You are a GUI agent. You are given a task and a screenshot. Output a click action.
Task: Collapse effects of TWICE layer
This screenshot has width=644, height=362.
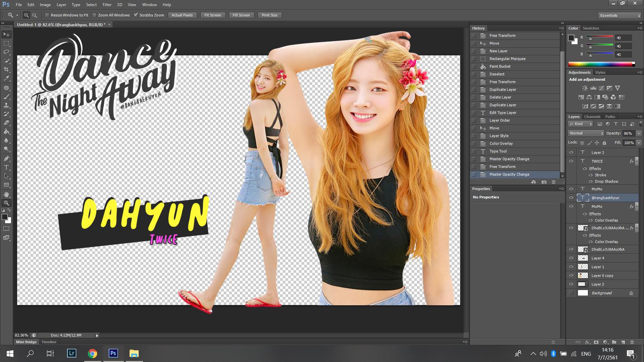click(636, 161)
